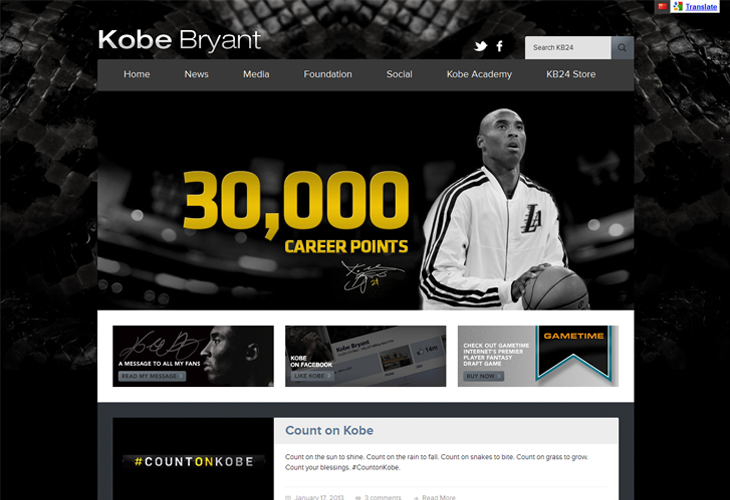Open the Count on Kobe article title
Image resolution: width=730 pixels, height=500 pixels.
click(x=329, y=430)
